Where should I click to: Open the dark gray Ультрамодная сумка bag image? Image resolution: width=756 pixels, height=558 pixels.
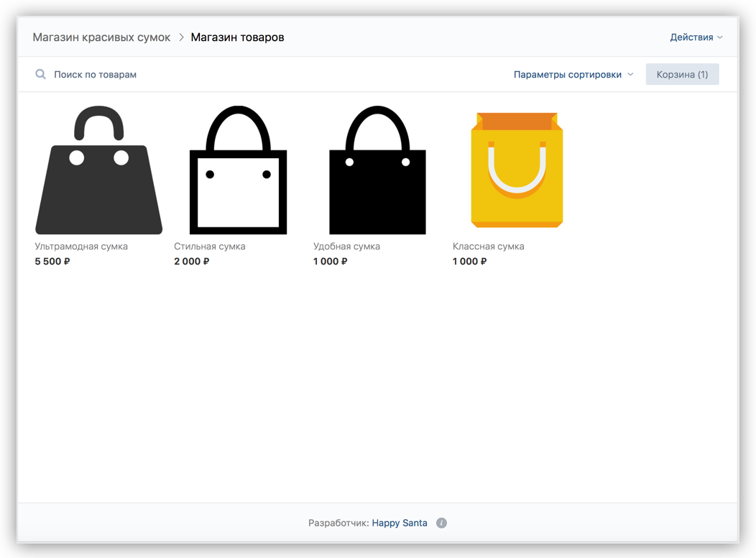click(x=99, y=170)
